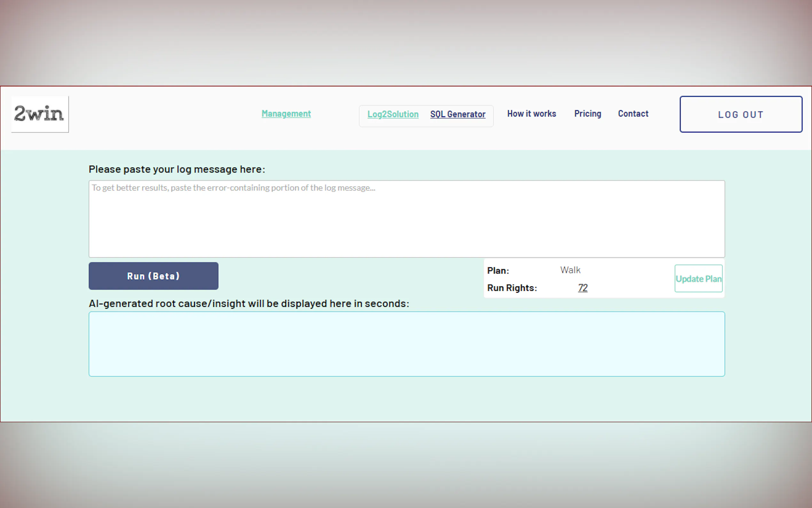Go to the Pricing page
This screenshot has height=508, width=812.
pyautogui.click(x=588, y=114)
